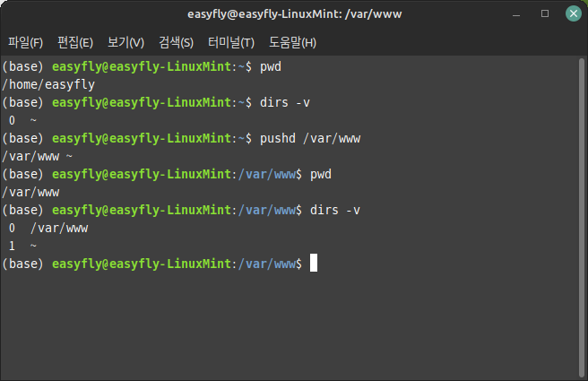Click the terminal vertical scrollbar
588x381 pixels.
582,218
